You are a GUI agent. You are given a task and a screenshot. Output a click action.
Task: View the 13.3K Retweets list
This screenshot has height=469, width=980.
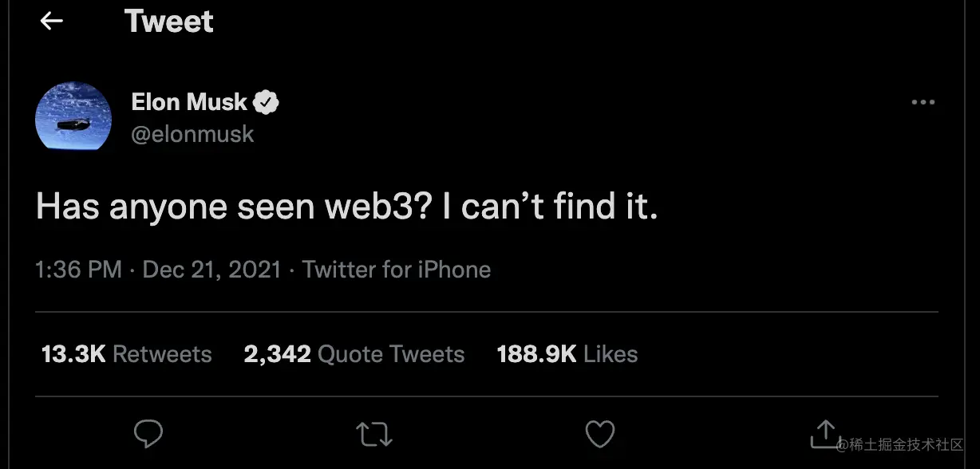[126, 354]
